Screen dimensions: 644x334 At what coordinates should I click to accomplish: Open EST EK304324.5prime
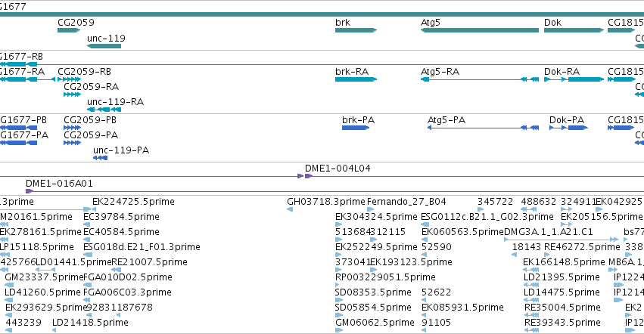pos(339,224)
